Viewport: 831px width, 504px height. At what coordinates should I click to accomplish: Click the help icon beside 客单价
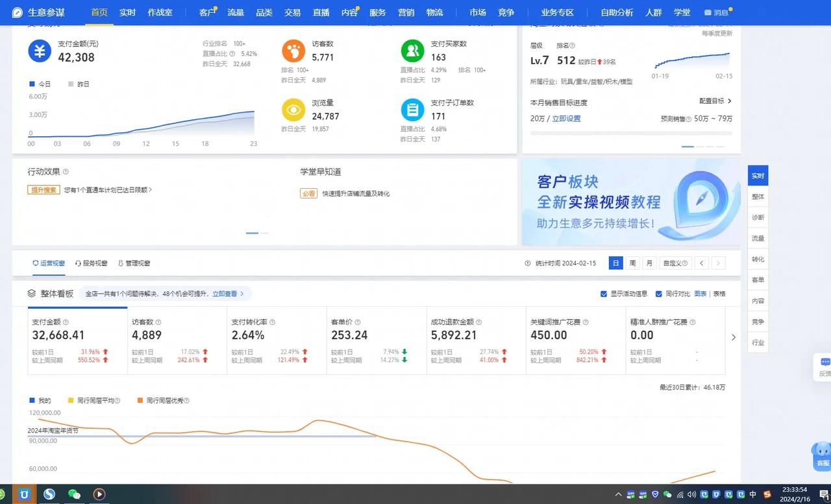[359, 322]
